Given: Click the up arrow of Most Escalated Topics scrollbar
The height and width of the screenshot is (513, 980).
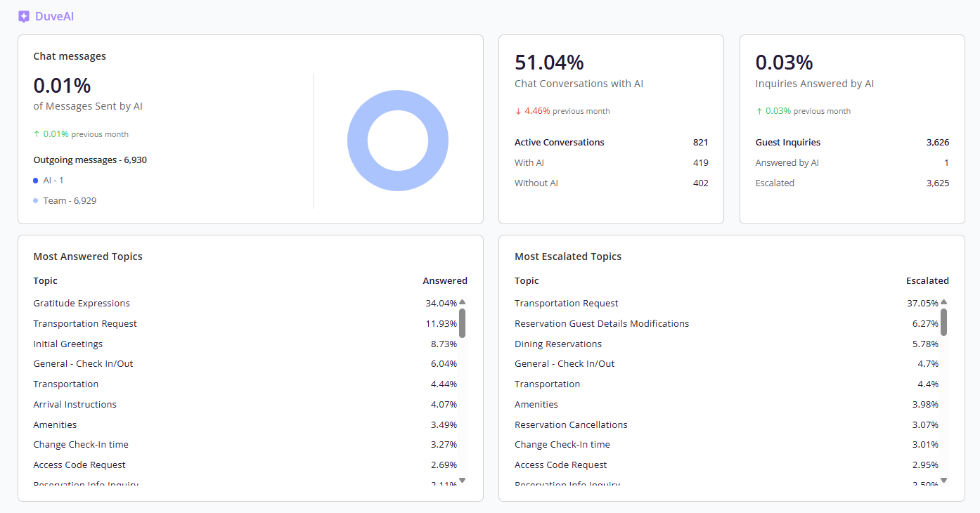Looking at the screenshot, I should point(943,302).
